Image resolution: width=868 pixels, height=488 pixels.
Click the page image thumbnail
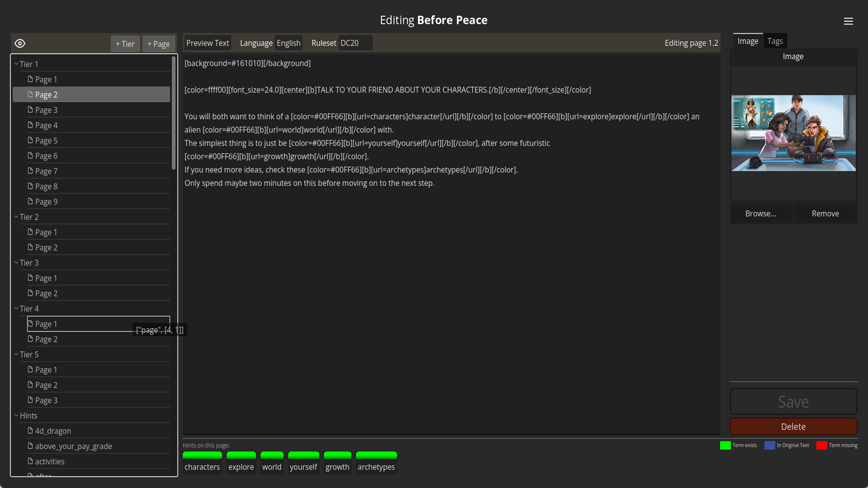(x=793, y=133)
